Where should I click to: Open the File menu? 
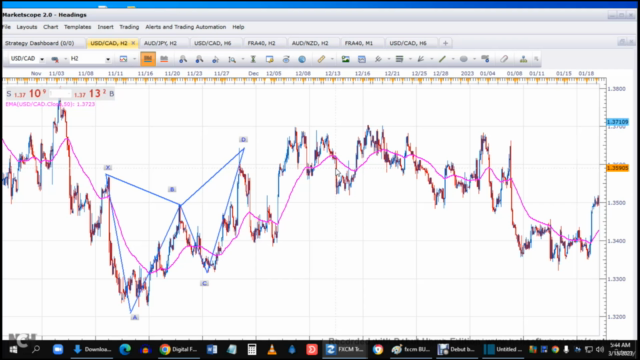coord(6,27)
